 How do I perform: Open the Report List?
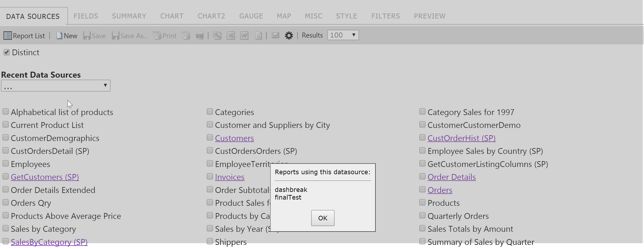point(24,36)
